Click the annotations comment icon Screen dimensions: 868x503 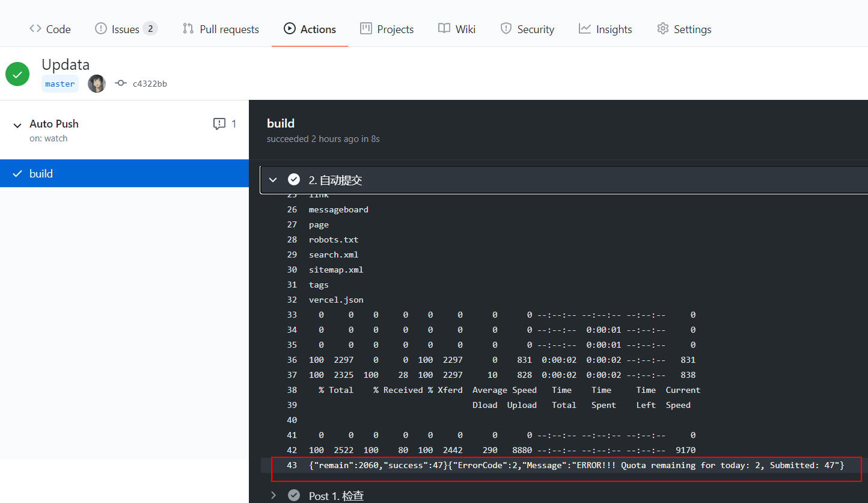click(x=219, y=124)
